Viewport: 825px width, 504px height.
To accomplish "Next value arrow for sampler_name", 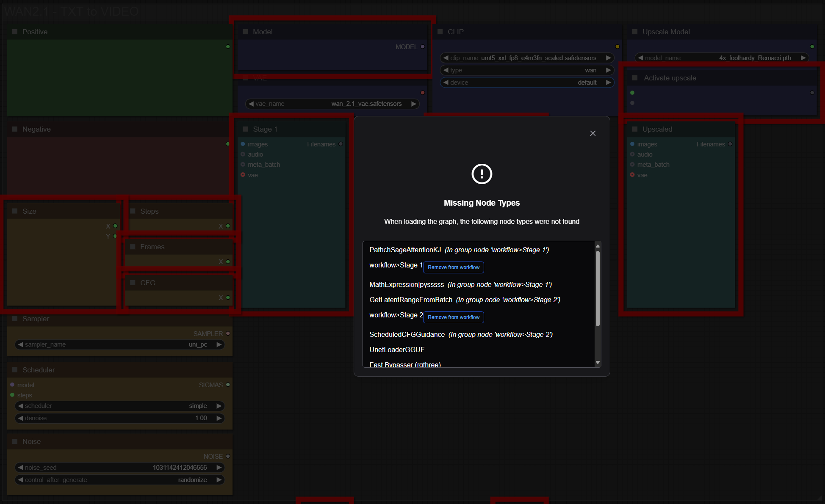I will click(x=219, y=344).
